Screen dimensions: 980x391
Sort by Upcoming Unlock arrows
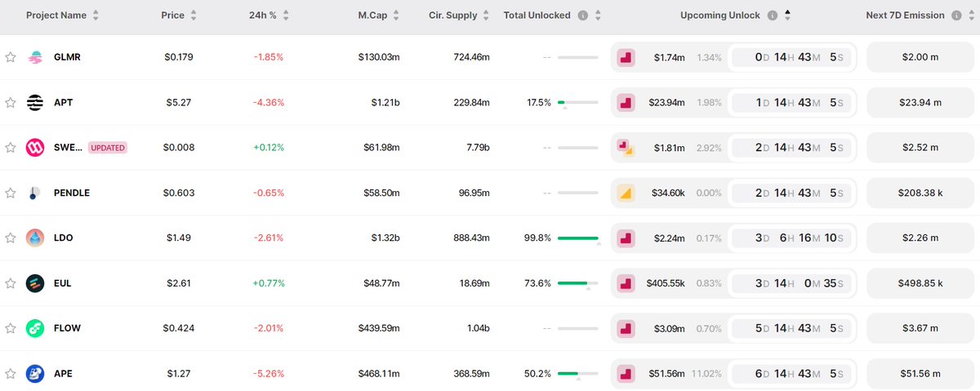click(787, 16)
